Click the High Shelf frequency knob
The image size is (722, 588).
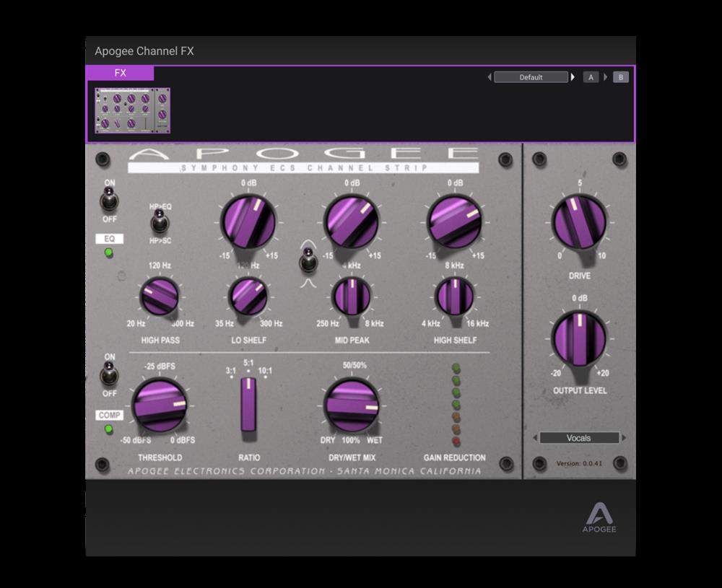point(455,297)
